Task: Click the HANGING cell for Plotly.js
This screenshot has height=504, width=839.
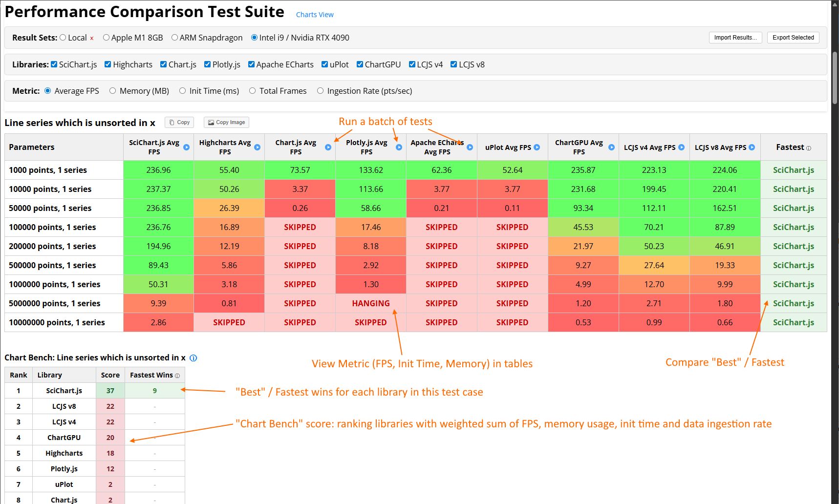Action: tap(371, 303)
